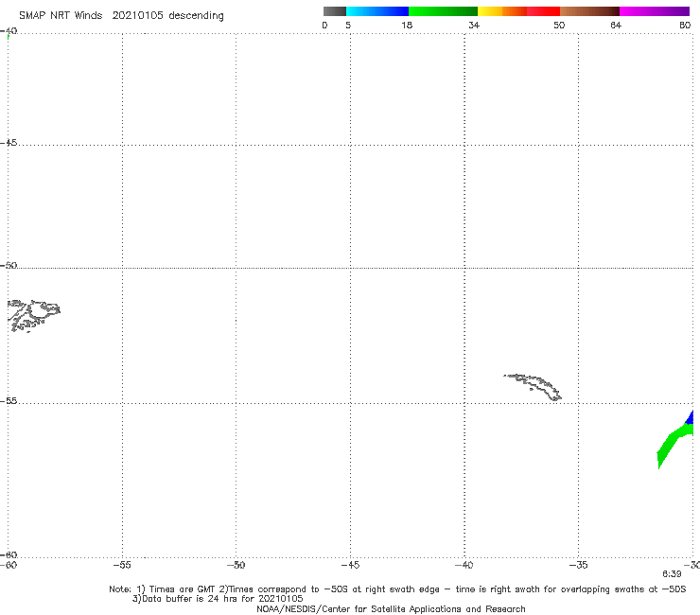Click color scale tick label '80'
700x615 pixels.
[x=685, y=26]
